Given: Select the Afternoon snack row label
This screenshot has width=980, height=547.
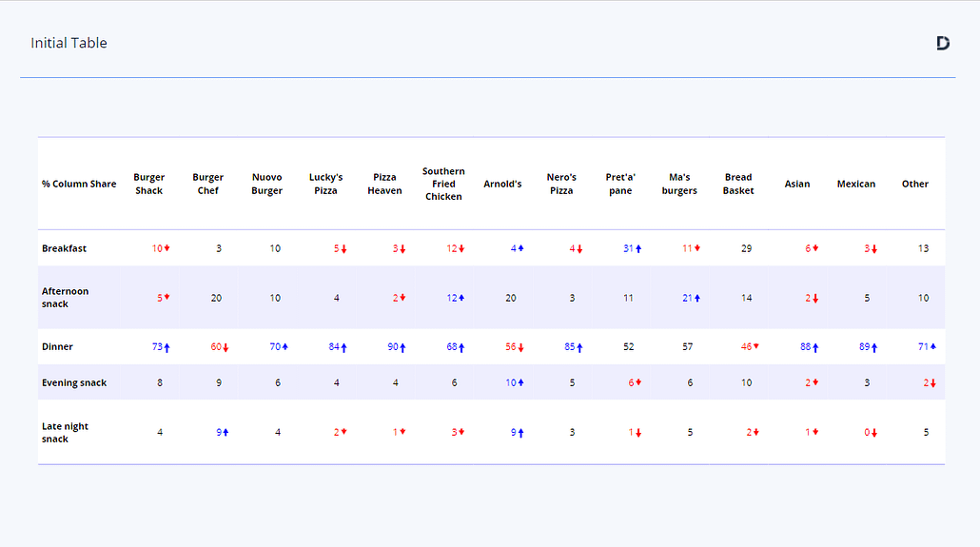Looking at the screenshot, I should click(65, 298).
